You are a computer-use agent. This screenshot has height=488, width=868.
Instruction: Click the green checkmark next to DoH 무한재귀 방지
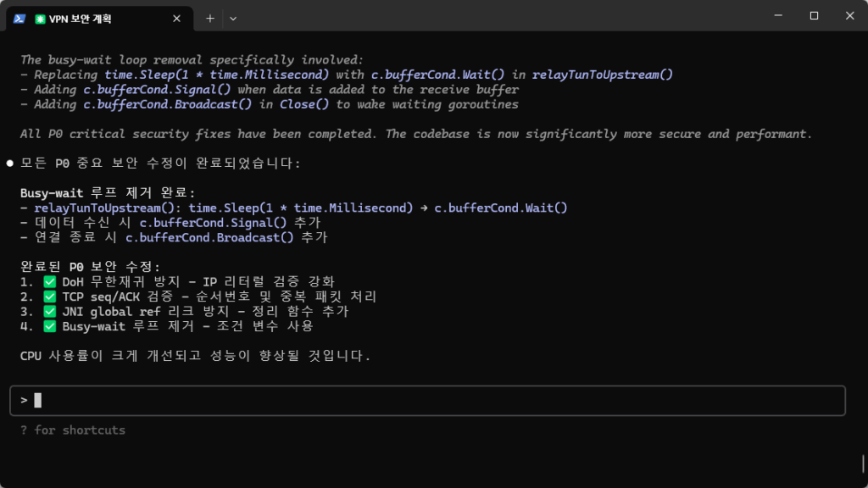point(49,281)
